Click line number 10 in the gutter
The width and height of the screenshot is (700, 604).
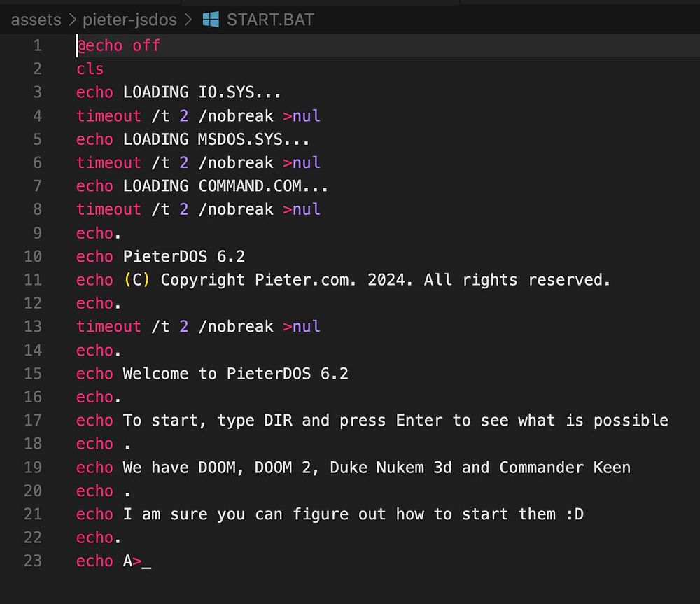(33, 256)
